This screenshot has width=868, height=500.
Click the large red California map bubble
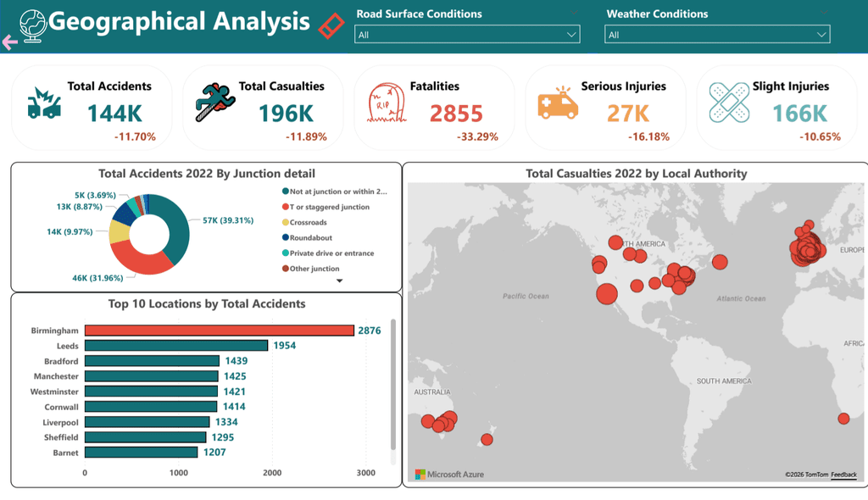[x=607, y=293]
